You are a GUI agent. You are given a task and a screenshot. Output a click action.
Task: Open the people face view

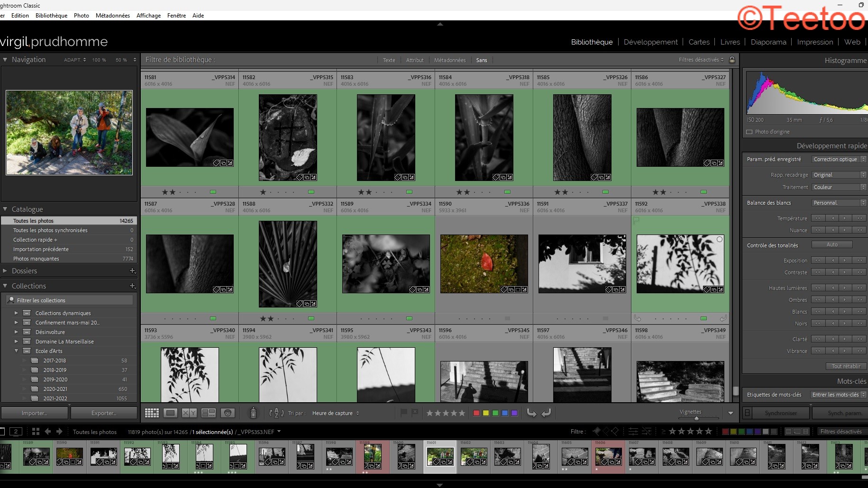click(228, 413)
